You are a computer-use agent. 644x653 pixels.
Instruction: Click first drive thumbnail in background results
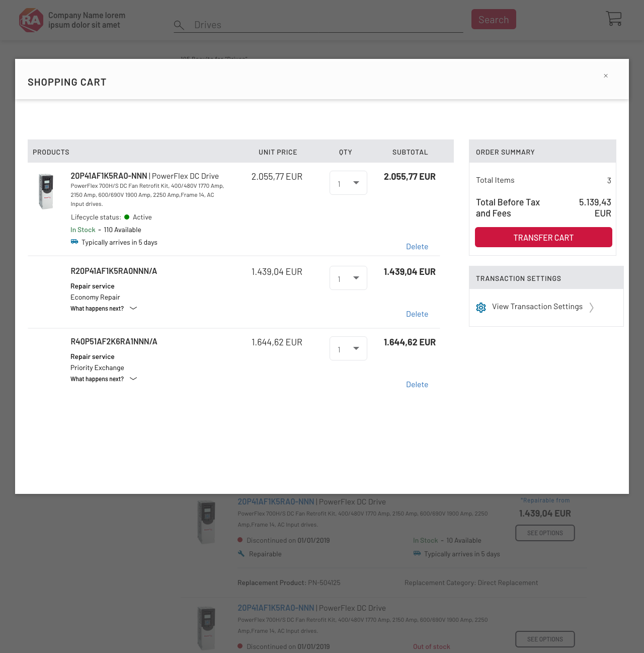click(x=206, y=522)
